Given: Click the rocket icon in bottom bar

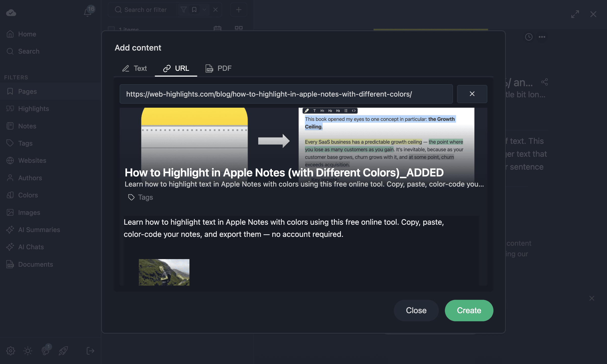Looking at the screenshot, I should click(x=63, y=351).
